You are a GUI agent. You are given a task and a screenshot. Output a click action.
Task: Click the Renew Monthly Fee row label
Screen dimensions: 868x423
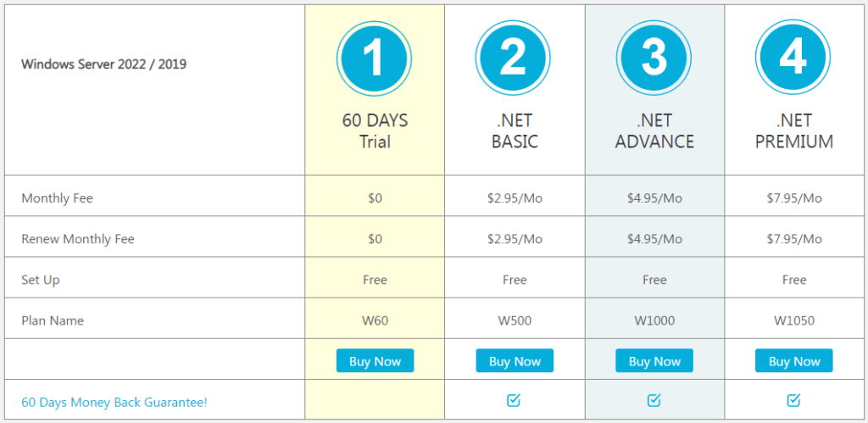pyautogui.click(x=77, y=239)
